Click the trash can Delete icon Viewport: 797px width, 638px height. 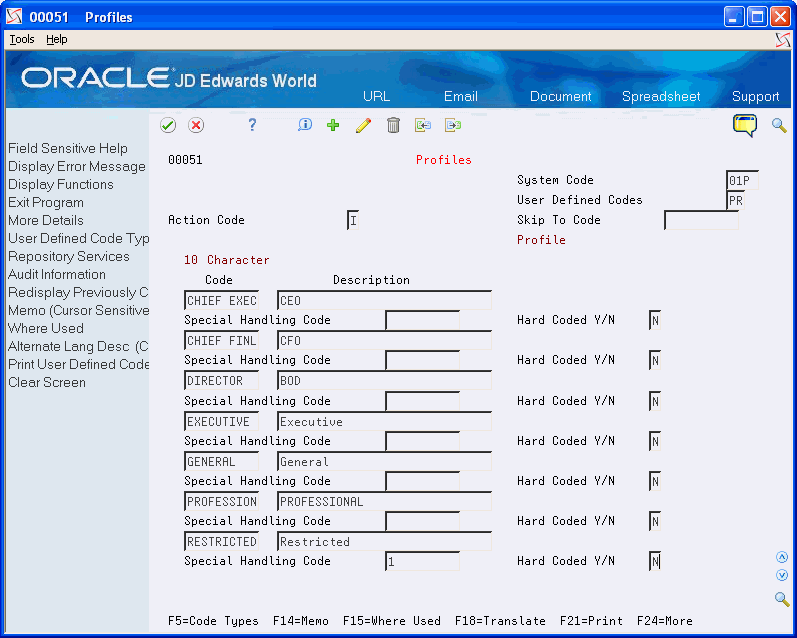[393, 125]
